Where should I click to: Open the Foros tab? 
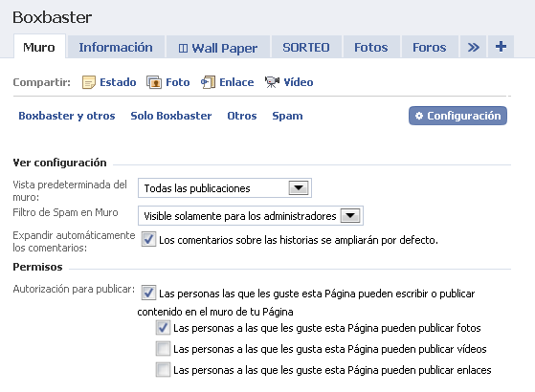coord(430,47)
